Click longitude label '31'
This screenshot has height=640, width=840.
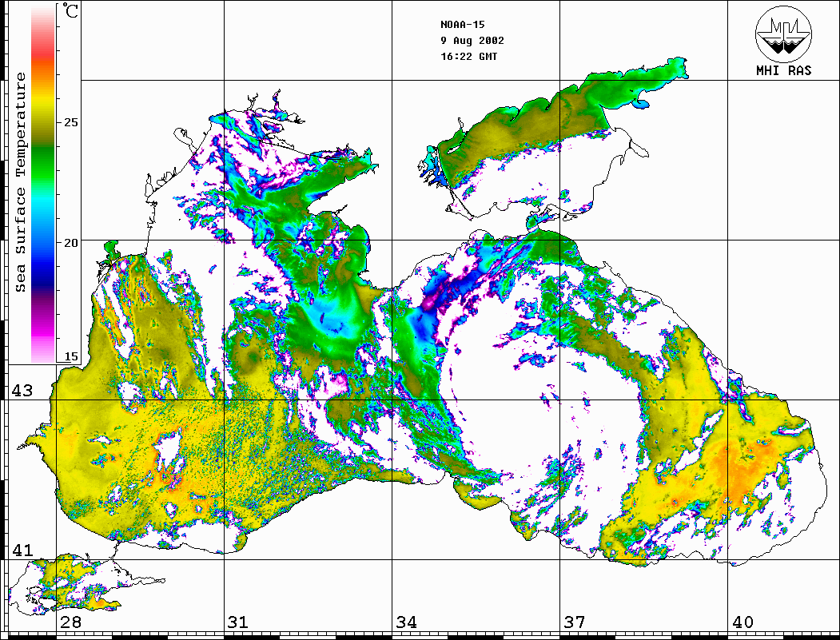238,622
